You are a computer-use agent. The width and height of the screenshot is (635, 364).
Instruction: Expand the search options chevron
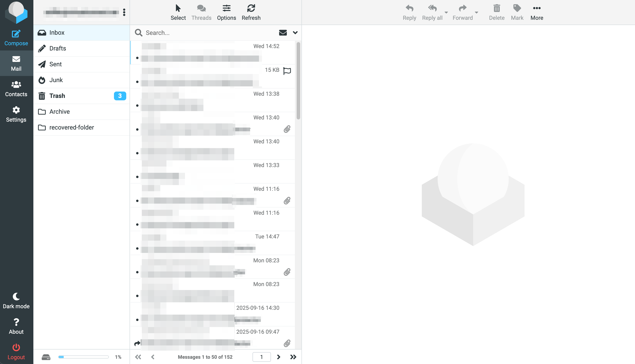[295, 33]
